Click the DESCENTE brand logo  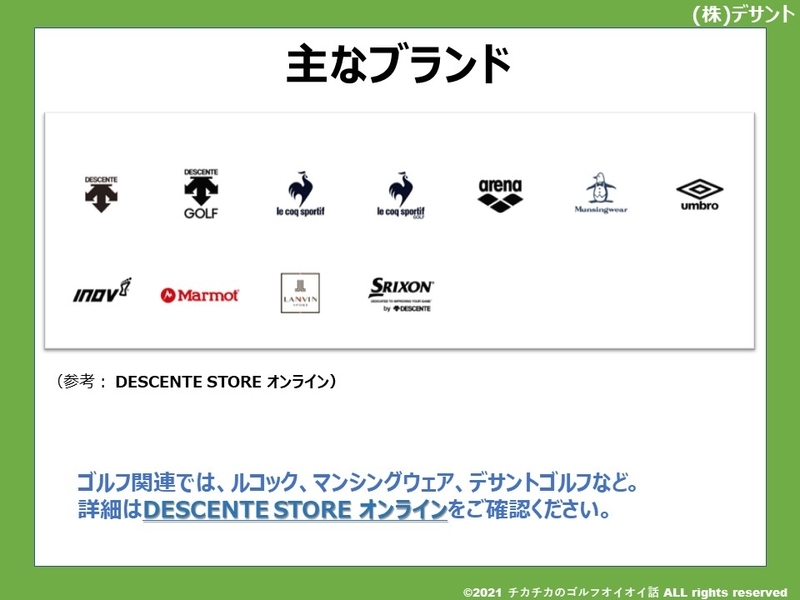pos(101,194)
